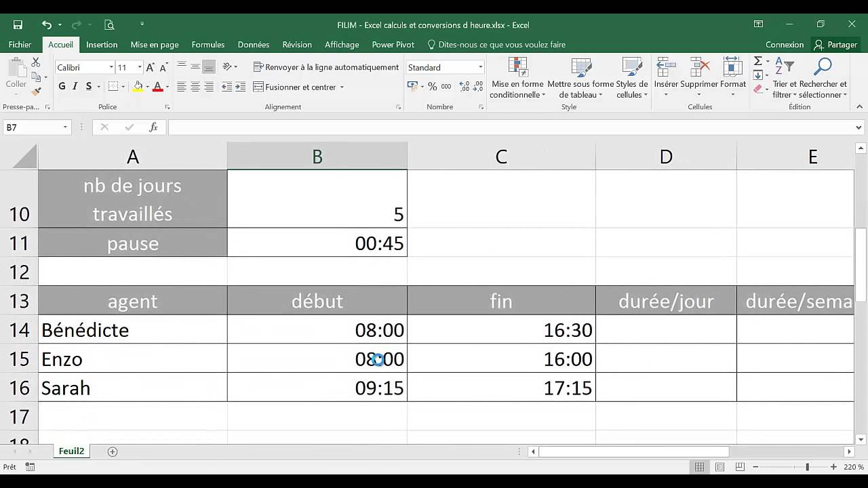The height and width of the screenshot is (488, 868).
Task: Switch to the Affichage tab
Action: coord(342,45)
